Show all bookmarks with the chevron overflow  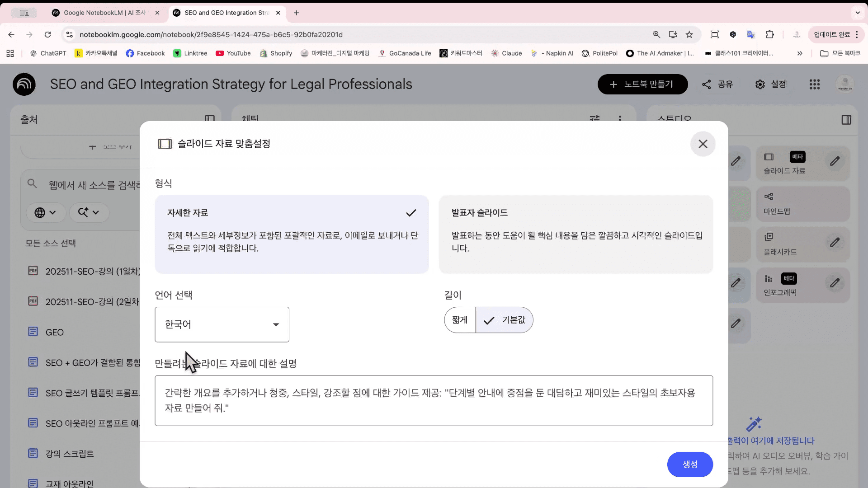(x=799, y=53)
